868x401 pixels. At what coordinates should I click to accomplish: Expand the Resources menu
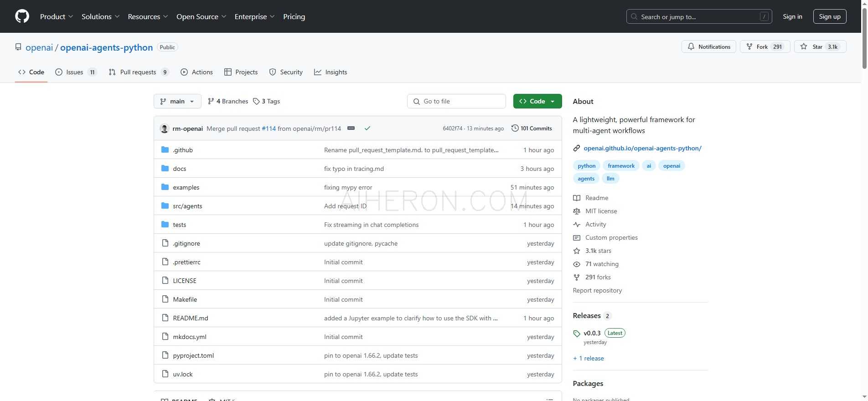tap(148, 16)
